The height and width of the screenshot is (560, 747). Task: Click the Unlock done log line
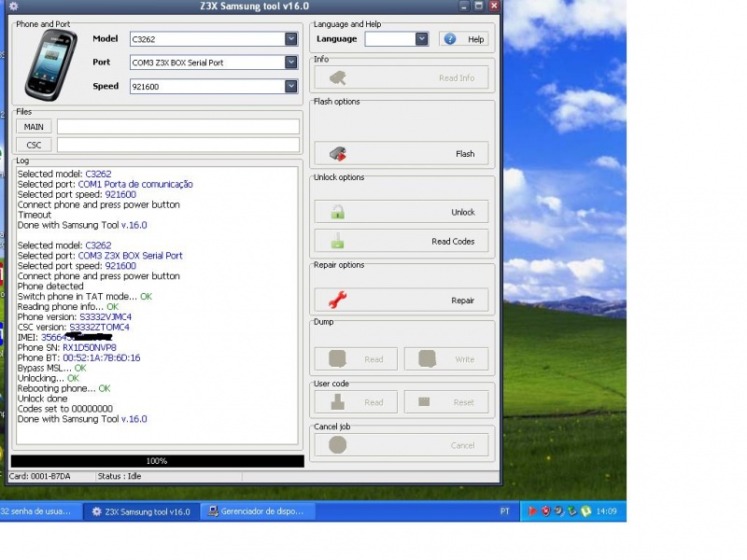coord(42,399)
